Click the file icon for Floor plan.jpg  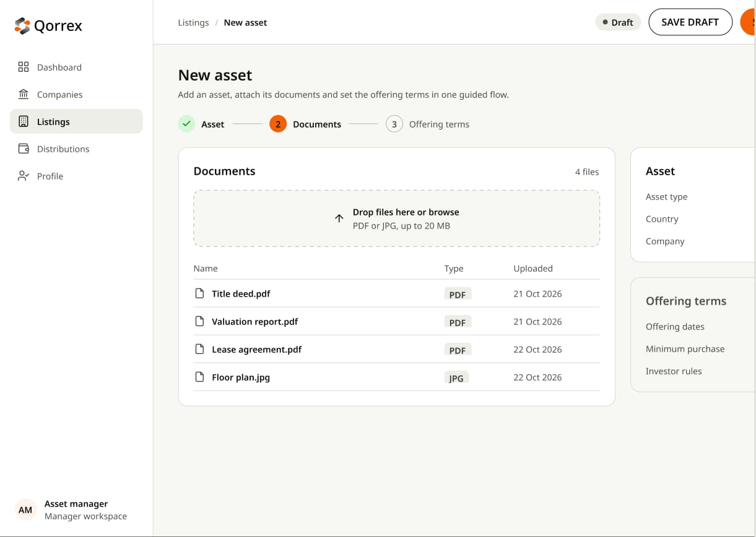coord(199,377)
